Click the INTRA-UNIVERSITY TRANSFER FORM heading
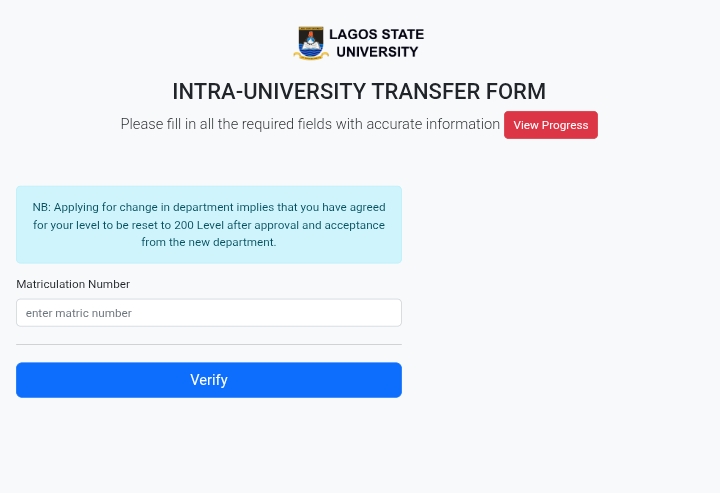Image resolution: width=720 pixels, height=493 pixels. pos(359,92)
